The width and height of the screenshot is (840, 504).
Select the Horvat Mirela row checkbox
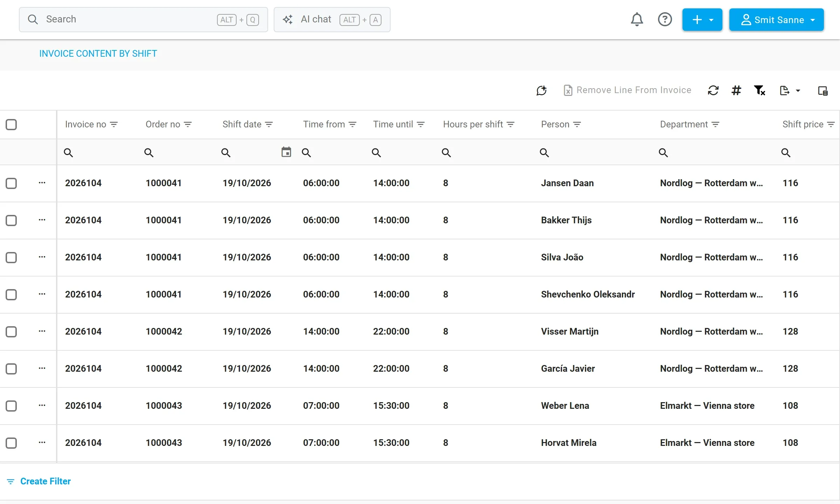(x=11, y=443)
